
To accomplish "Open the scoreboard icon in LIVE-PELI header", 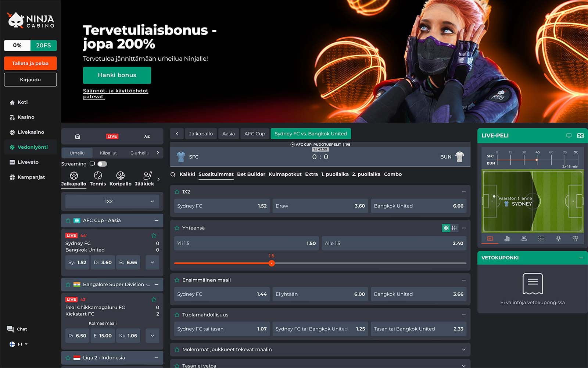I will (581, 136).
